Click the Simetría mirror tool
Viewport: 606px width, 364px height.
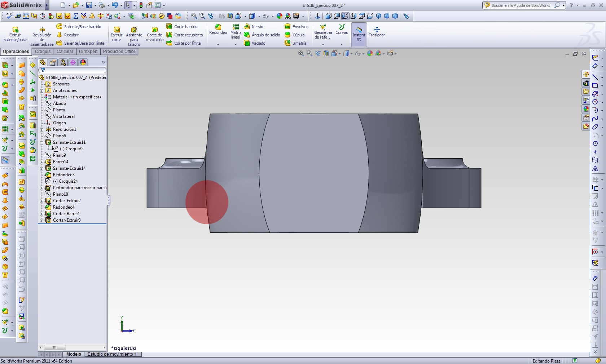(296, 43)
